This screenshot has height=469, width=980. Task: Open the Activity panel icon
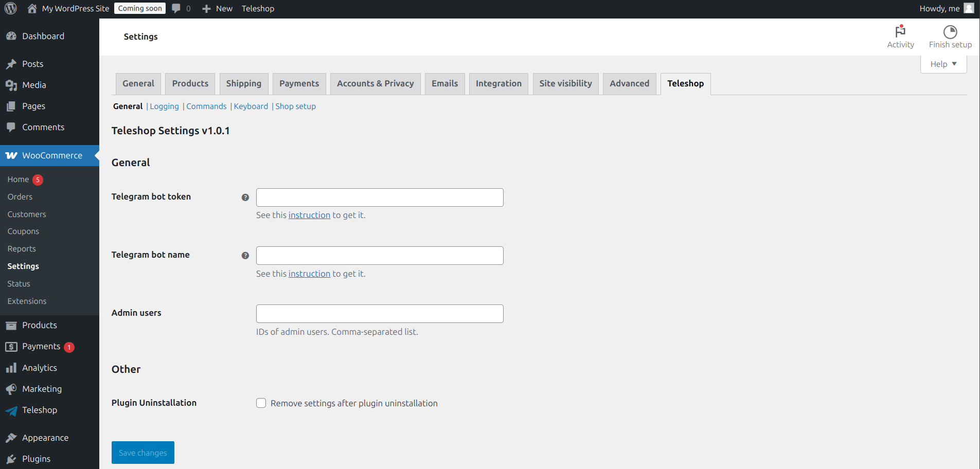[x=900, y=31]
